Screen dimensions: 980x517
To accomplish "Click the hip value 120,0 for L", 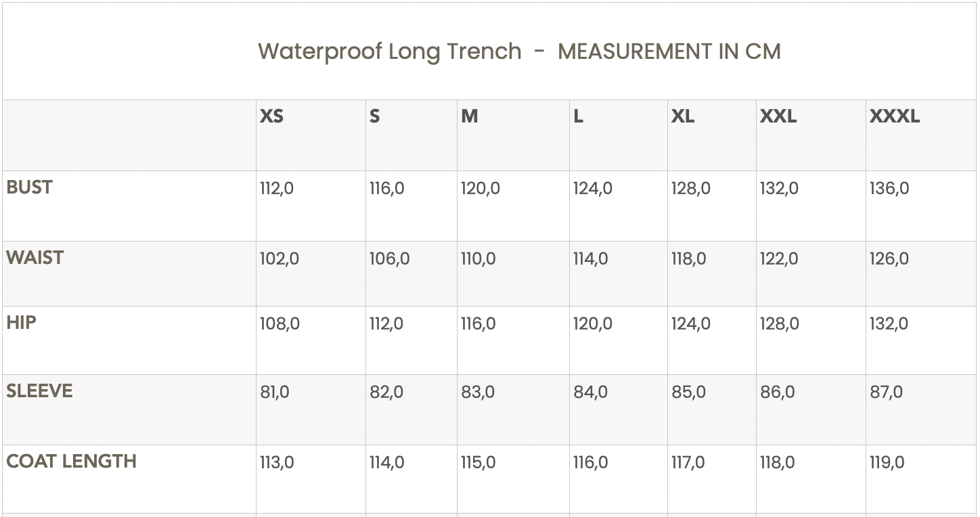I will point(592,323).
